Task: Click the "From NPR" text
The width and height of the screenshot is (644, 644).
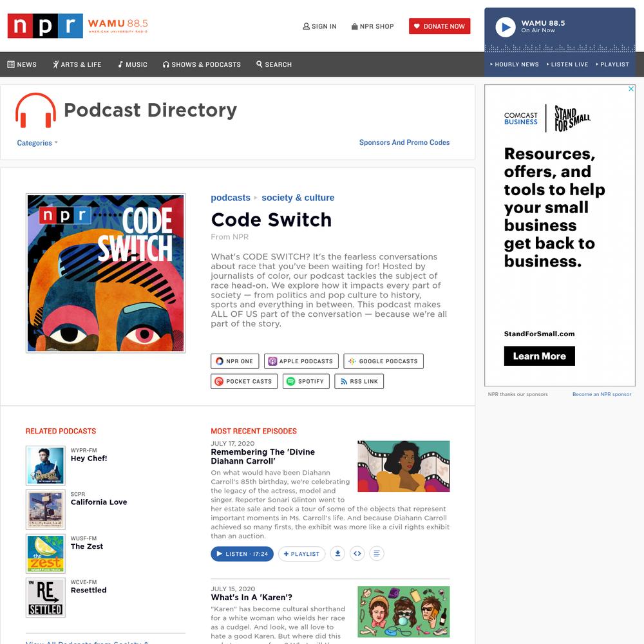Action: 230,237
